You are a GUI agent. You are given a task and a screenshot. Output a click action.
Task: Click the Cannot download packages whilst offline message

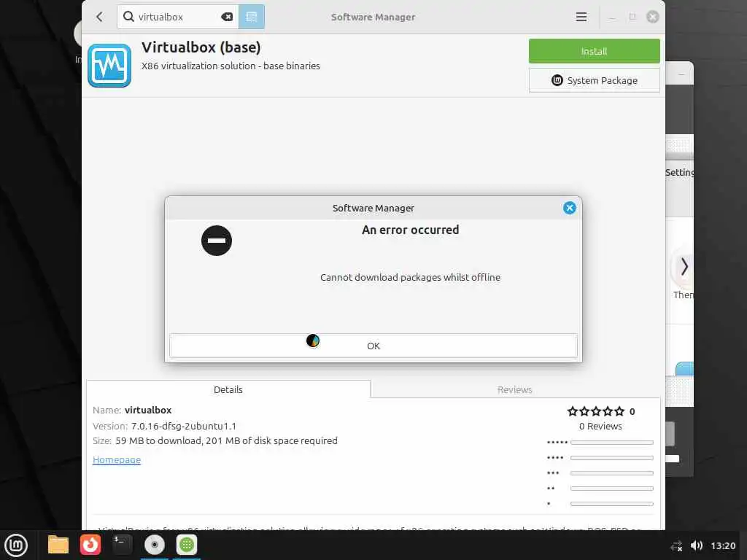tap(410, 277)
